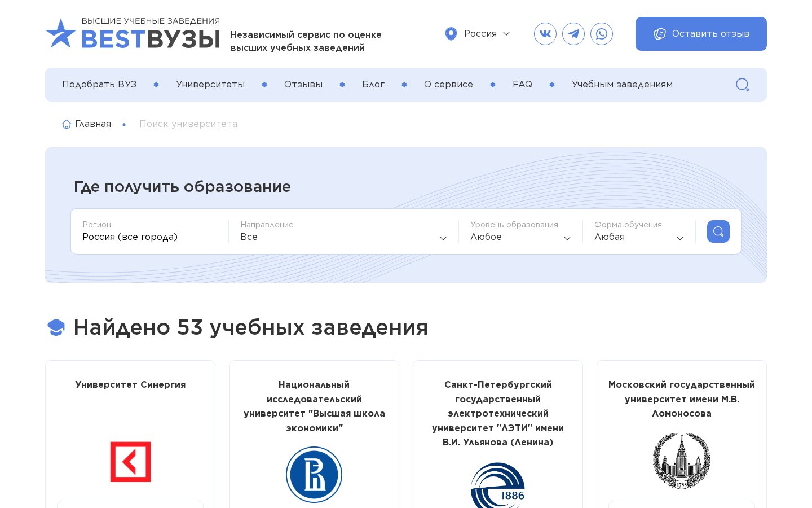Open the Университеты menu item
812x508 pixels.
(x=210, y=85)
